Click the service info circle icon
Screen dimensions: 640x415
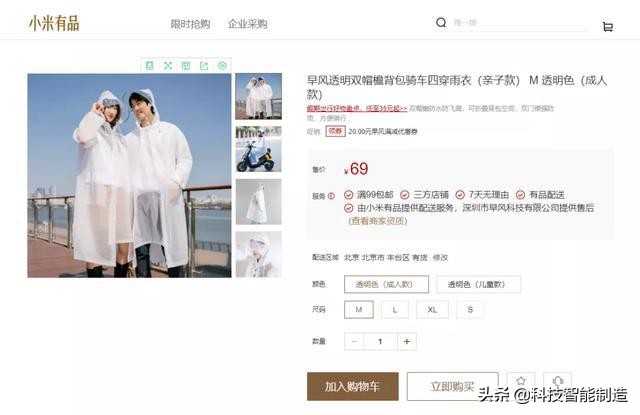(x=331, y=196)
